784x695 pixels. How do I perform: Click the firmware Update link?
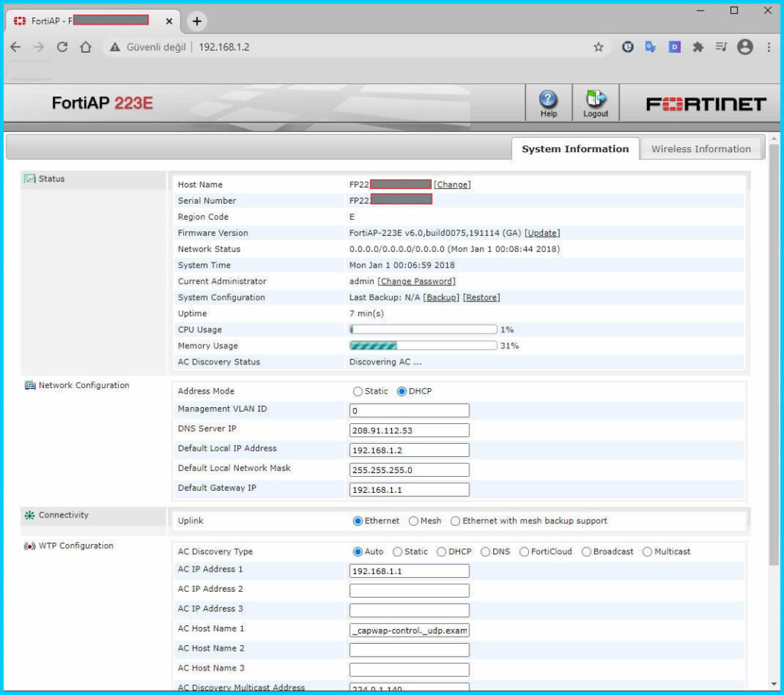pyautogui.click(x=542, y=233)
